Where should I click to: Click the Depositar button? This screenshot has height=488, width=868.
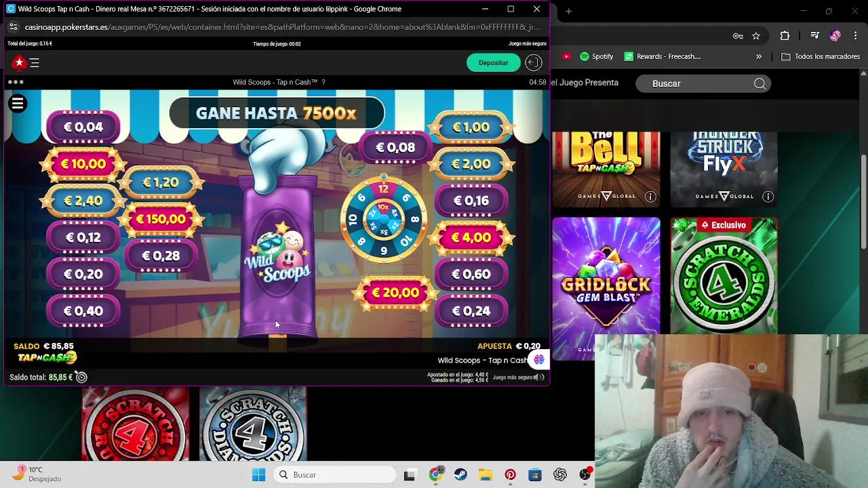(x=493, y=62)
